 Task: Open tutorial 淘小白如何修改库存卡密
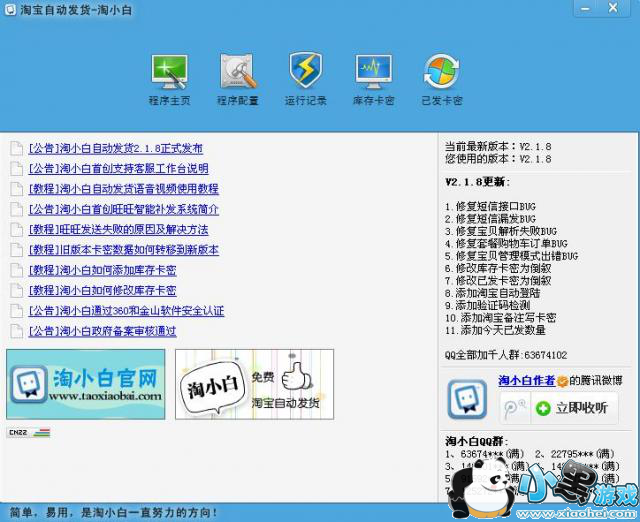[102, 291]
